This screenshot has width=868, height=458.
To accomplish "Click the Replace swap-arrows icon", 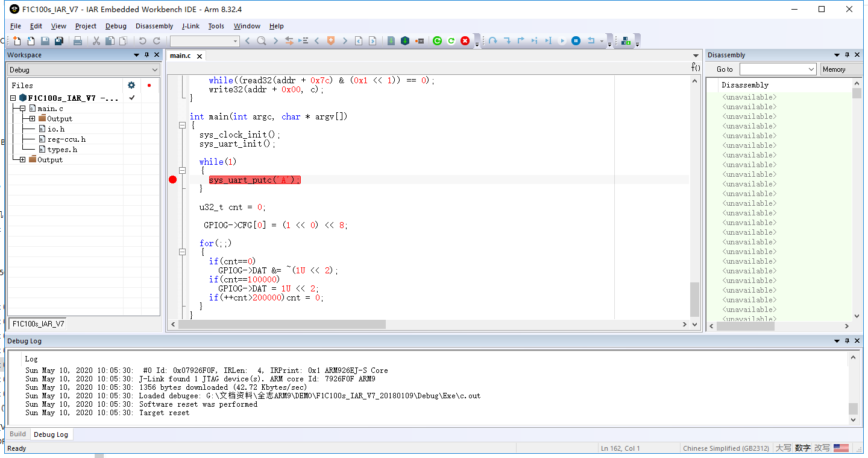I will pos(289,41).
